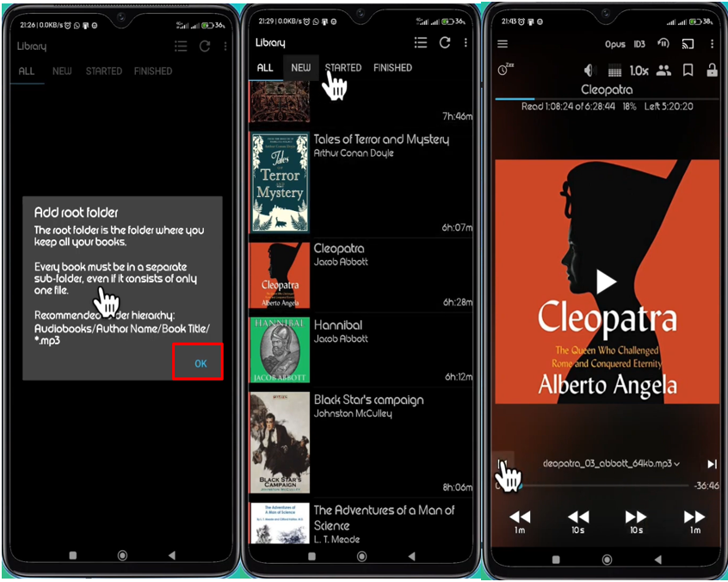The image size is (728, 582).
Task: Tap the Black Star's Campaign cover thumbnail
Action: [x=280, y=443]
